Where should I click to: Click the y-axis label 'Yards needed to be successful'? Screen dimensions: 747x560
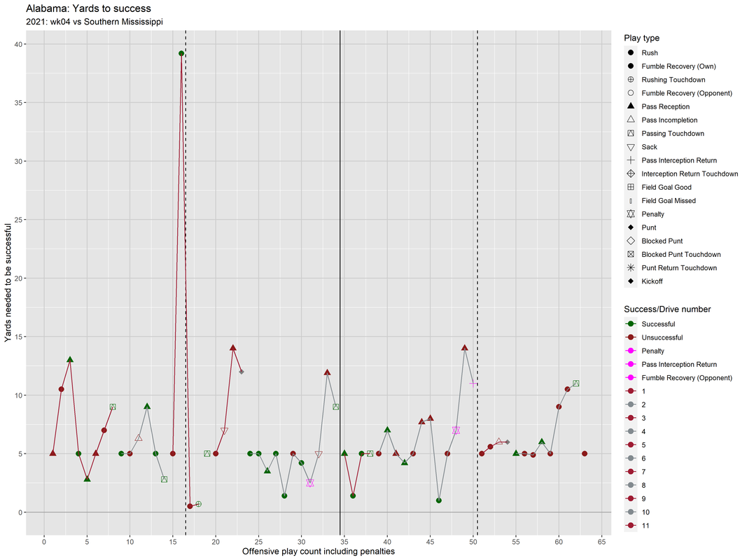coord(8,283)
